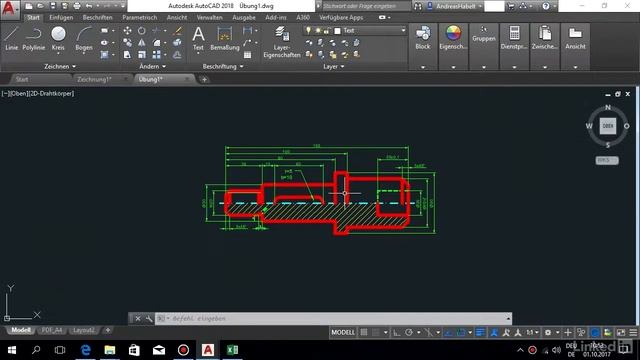Screen dimensions: 640x360
Task: Open the Zwischenablage clipboard panel
Action: 545,39
